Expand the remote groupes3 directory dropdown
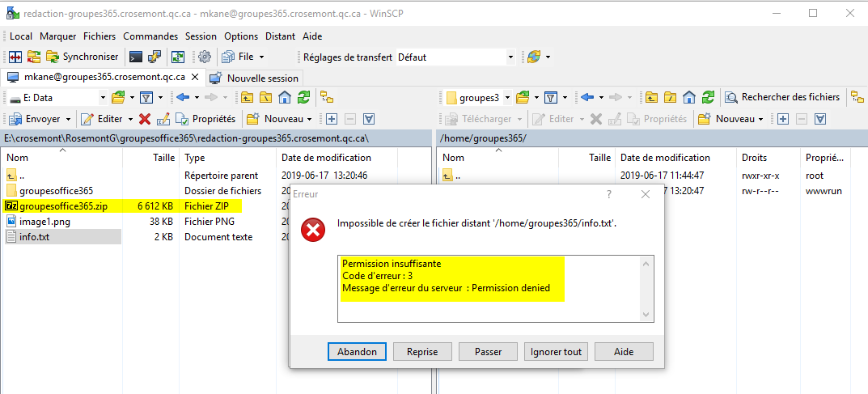Image resolution: width=868 pixels, height=394 pixels. tap(507, 97)
